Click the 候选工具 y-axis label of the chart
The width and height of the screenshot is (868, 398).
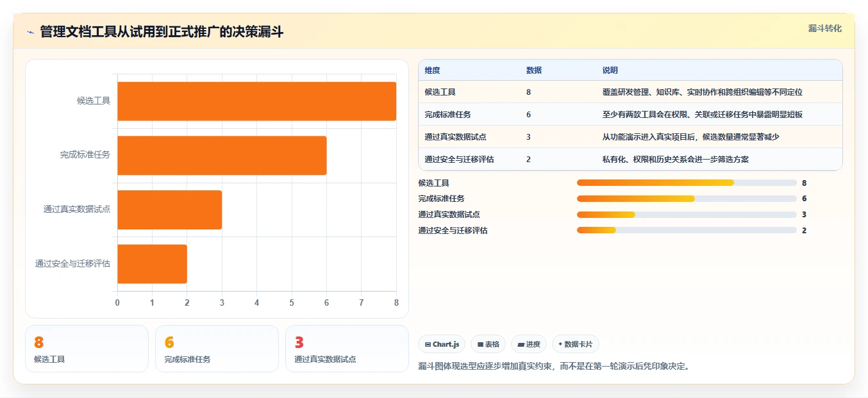(x=94, y=101)
